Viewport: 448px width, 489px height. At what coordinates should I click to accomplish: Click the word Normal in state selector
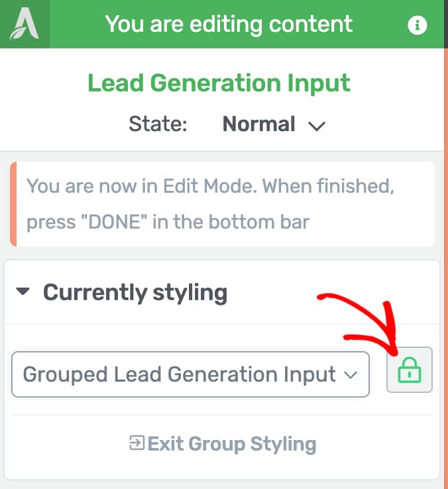(258, 124)
